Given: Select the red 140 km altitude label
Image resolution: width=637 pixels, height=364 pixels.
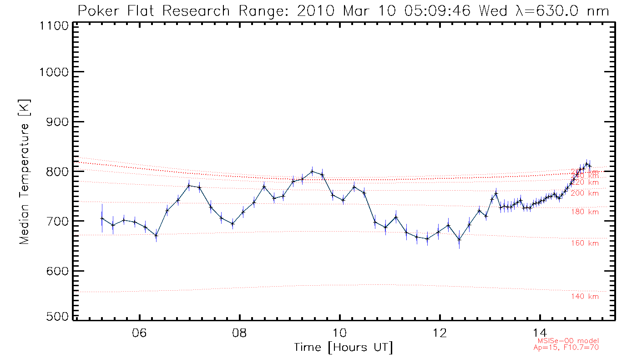Looking at the screenshot, I should pos(585,297).
